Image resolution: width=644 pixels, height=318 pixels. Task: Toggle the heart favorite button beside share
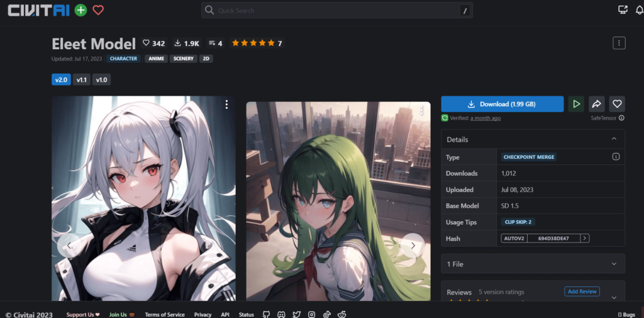(617, 104)
